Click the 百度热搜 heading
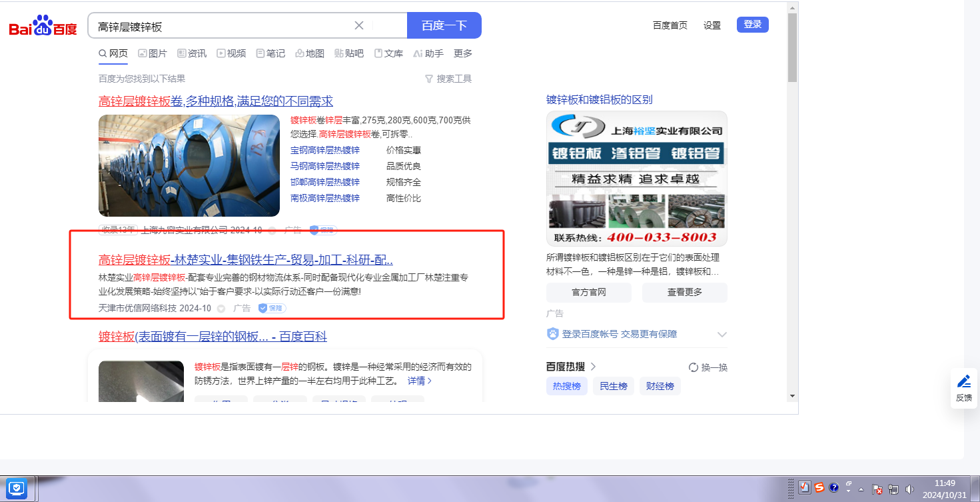This screenshot has height=502, width=980. (x=566, y=367)
